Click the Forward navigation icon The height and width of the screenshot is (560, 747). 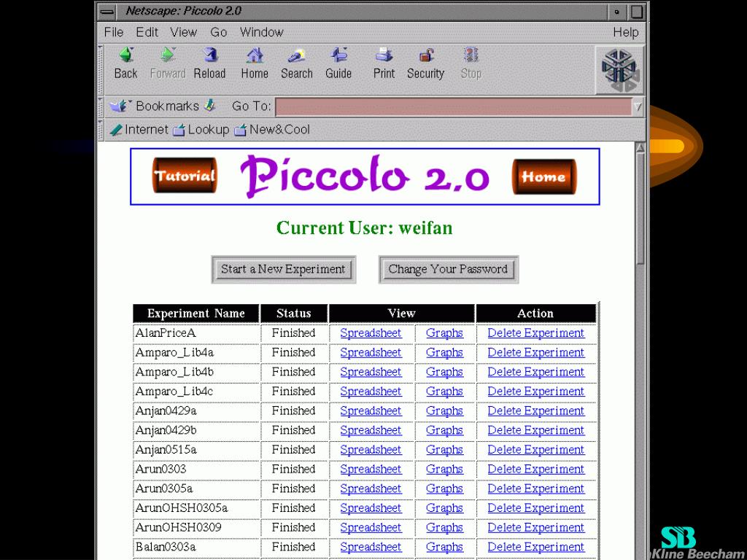168,63
